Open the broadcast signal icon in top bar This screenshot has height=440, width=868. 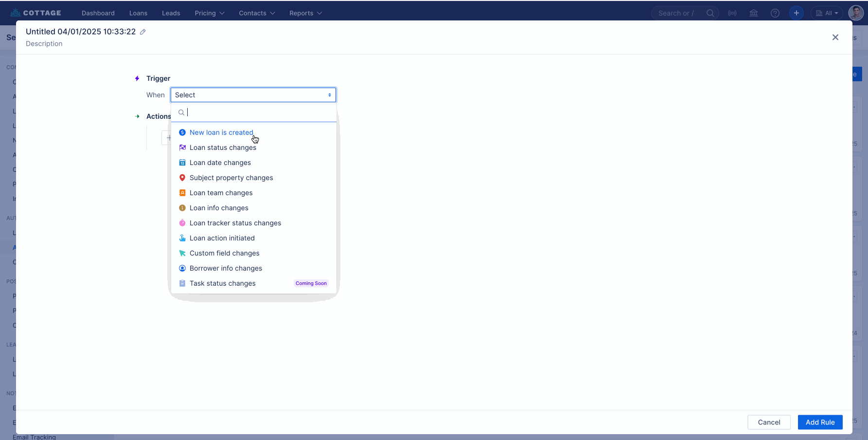(x=732, y=13)
